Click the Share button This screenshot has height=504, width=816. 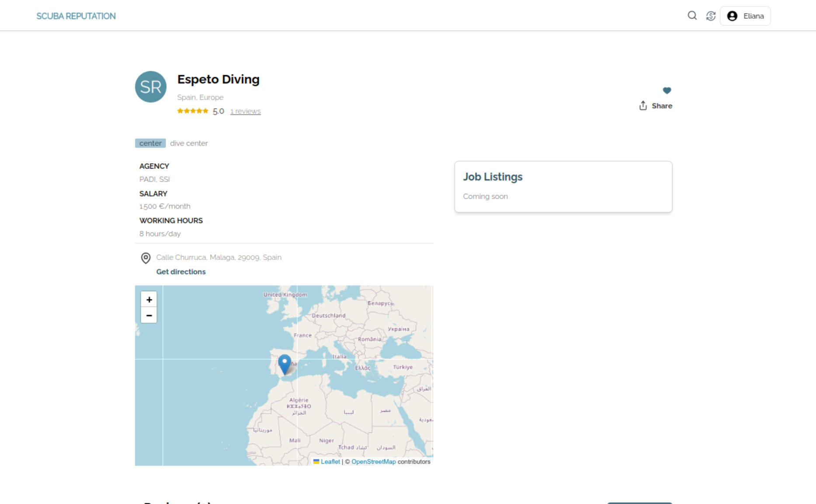click(x=655, y=106)
